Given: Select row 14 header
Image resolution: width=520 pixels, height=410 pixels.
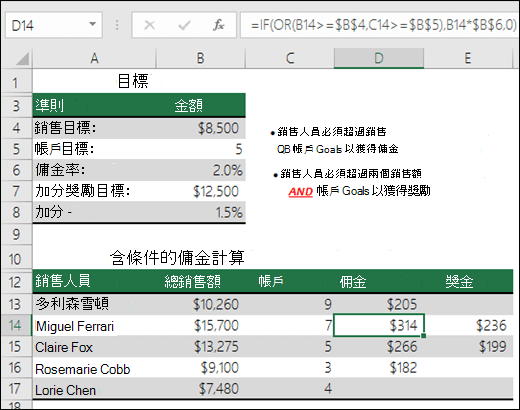Looking at the screenshot, I should 16,325.
